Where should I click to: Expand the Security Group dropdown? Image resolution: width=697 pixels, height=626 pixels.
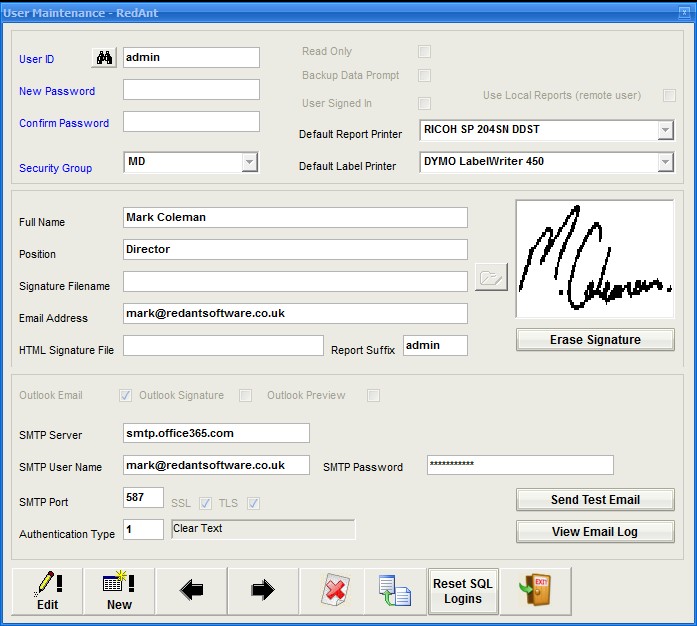249,162
